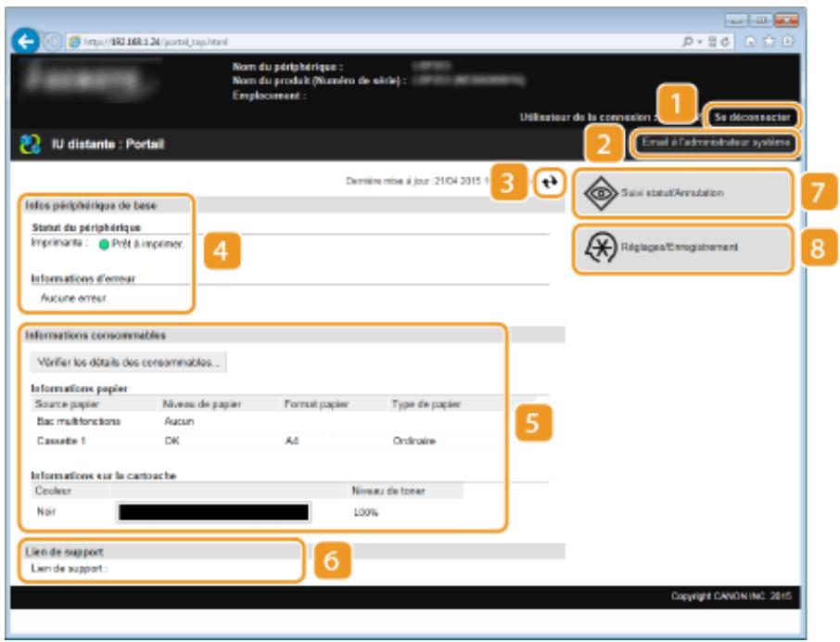Click the Cassette 1 paper source row

[x=268, y=441]
